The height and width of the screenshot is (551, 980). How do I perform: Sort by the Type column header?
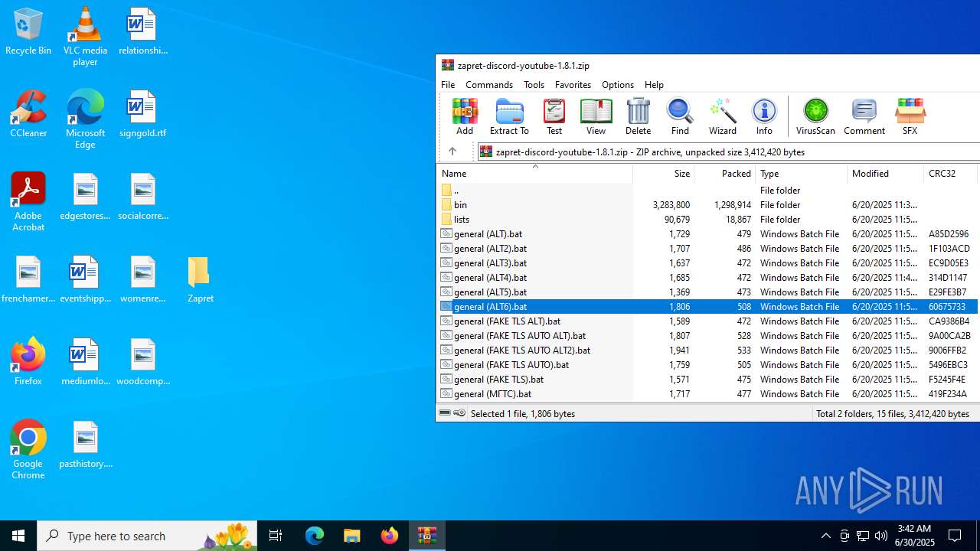pyautogui.click(x=801, y=174)
